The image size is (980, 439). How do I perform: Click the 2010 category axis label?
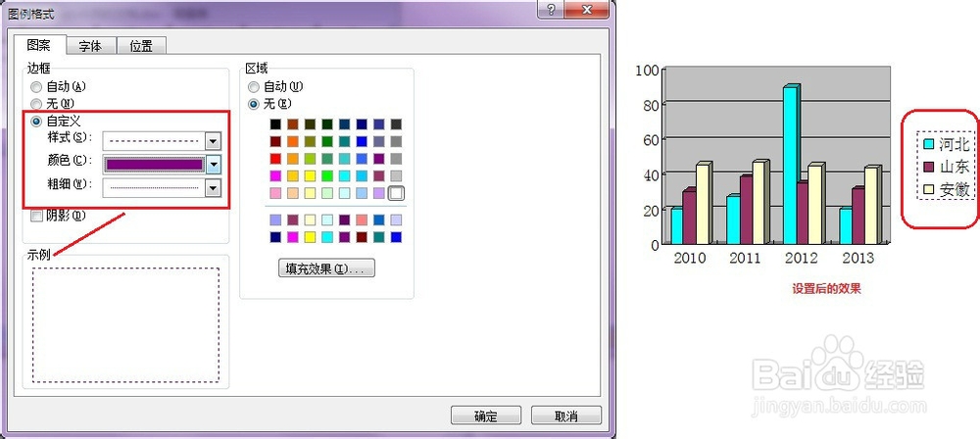coord(689,258)
